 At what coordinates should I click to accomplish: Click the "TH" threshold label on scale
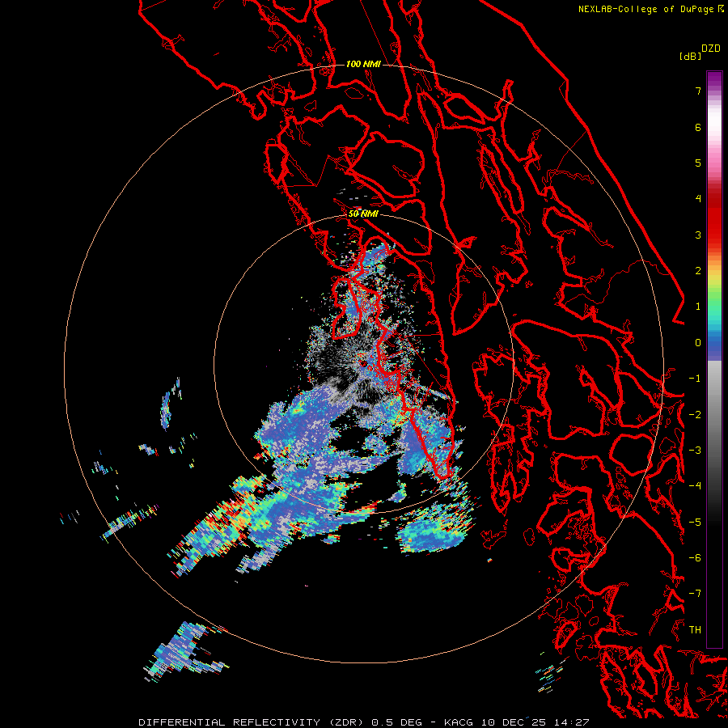(695, 630)
